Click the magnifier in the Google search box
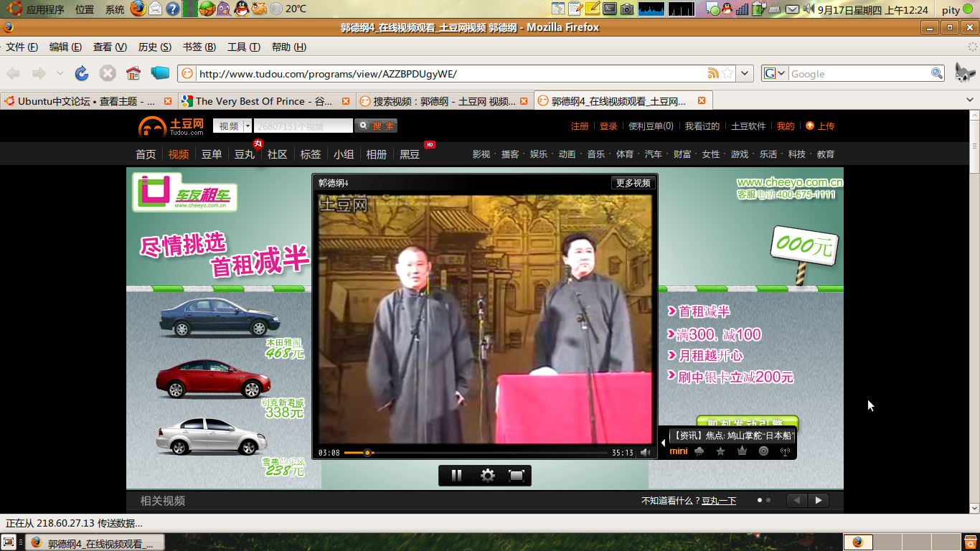This screenshot has height=551, width=980. [x=937, y=73]
